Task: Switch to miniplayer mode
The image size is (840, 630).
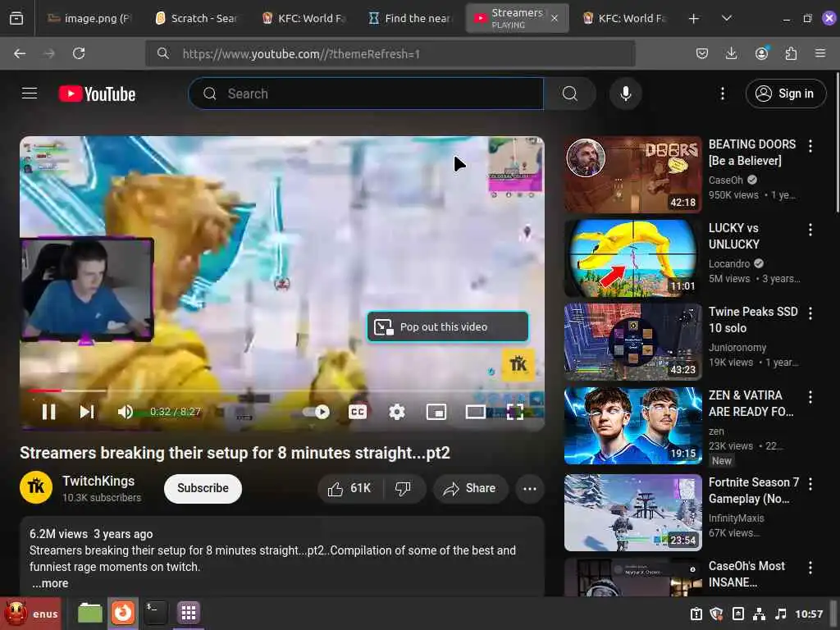Action: point(436,412)
